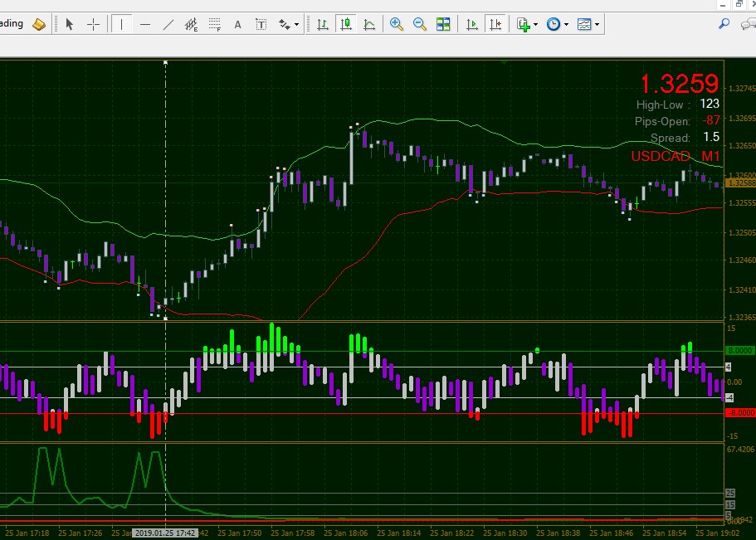Viewport: 756px width, 540px height.
Task: Open the chart templates dropdown
Action: point(588,24)
